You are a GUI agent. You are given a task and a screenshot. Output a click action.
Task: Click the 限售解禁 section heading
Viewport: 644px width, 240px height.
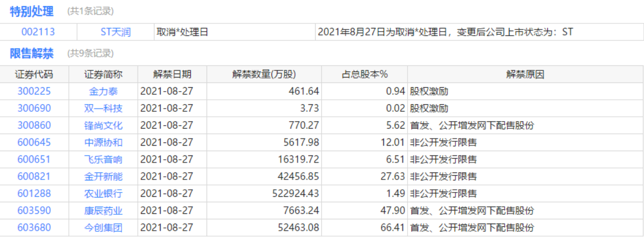coord(32,52)
